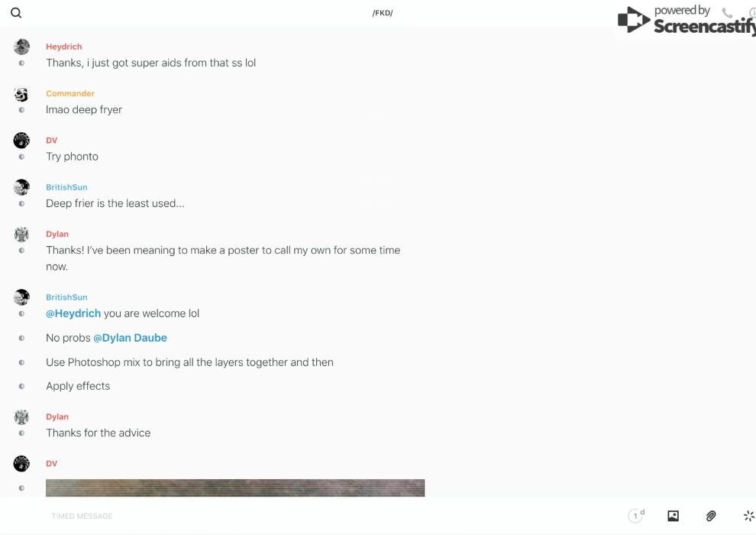Click Commander's avatar picture
The width and height of the screenshot is (756, 535).
pos(21,93)
